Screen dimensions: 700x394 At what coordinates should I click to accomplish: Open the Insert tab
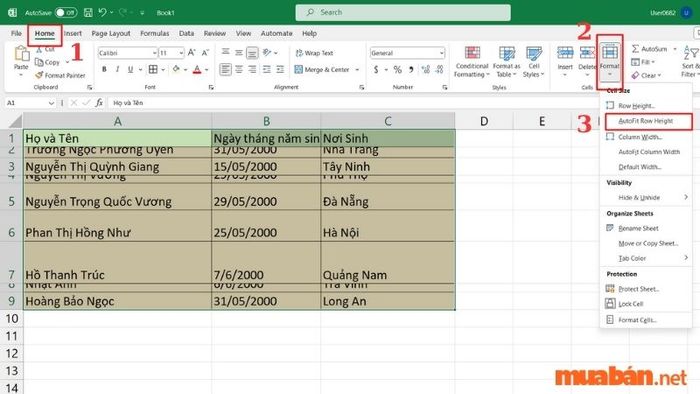[x=72, y=33]
